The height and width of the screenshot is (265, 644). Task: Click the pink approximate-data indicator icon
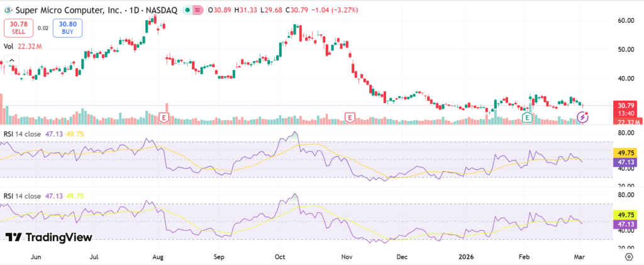coord(198,10)
